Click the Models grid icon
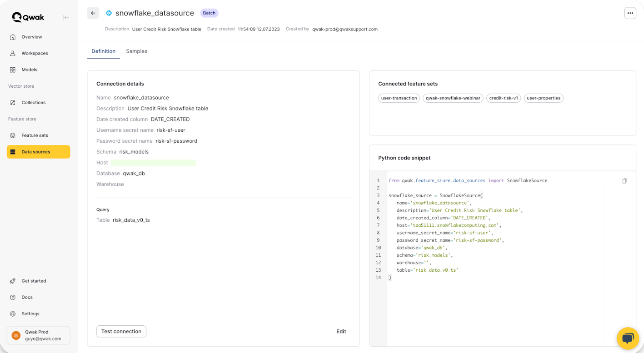 coord(13,70)
